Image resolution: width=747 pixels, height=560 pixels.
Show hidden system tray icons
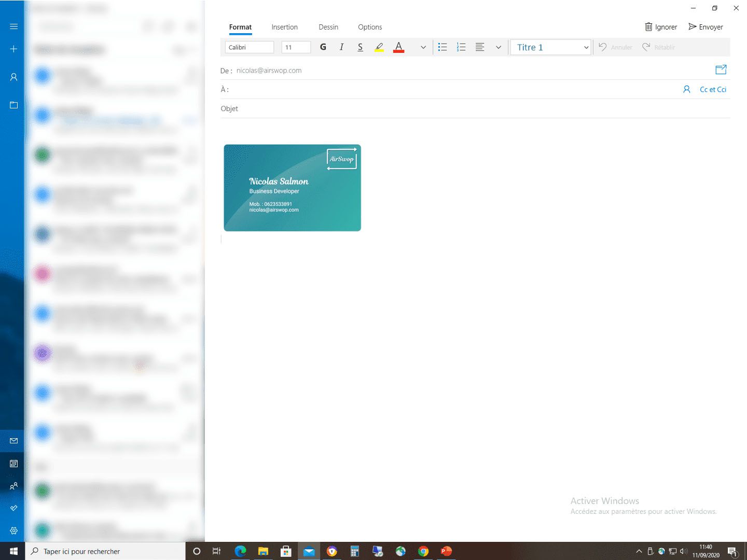[x=639, y=551]
